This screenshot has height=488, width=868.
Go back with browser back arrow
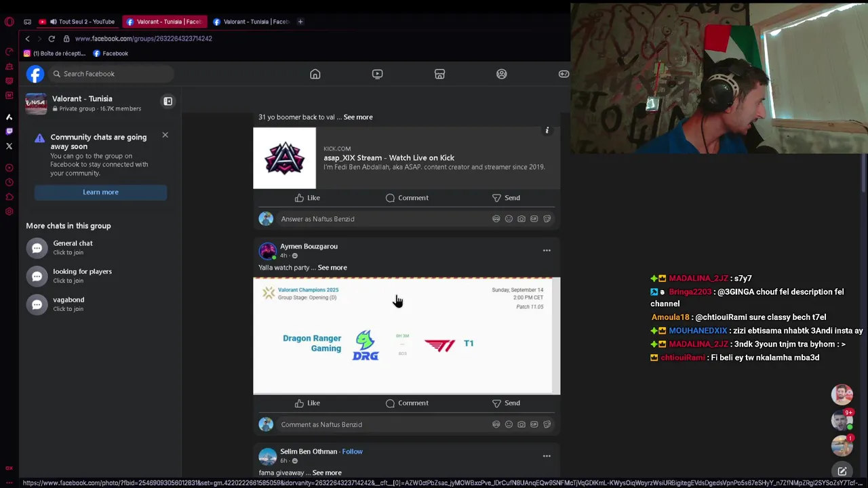27,39
